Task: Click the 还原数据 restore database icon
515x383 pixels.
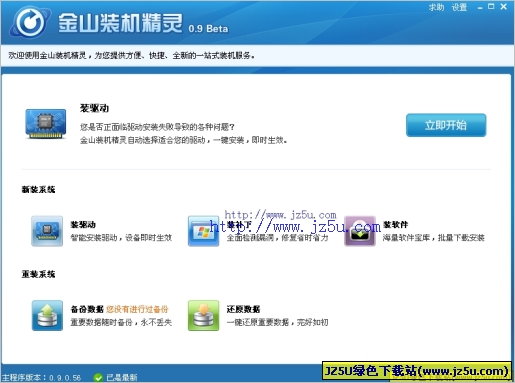Action: coord(203,315)
